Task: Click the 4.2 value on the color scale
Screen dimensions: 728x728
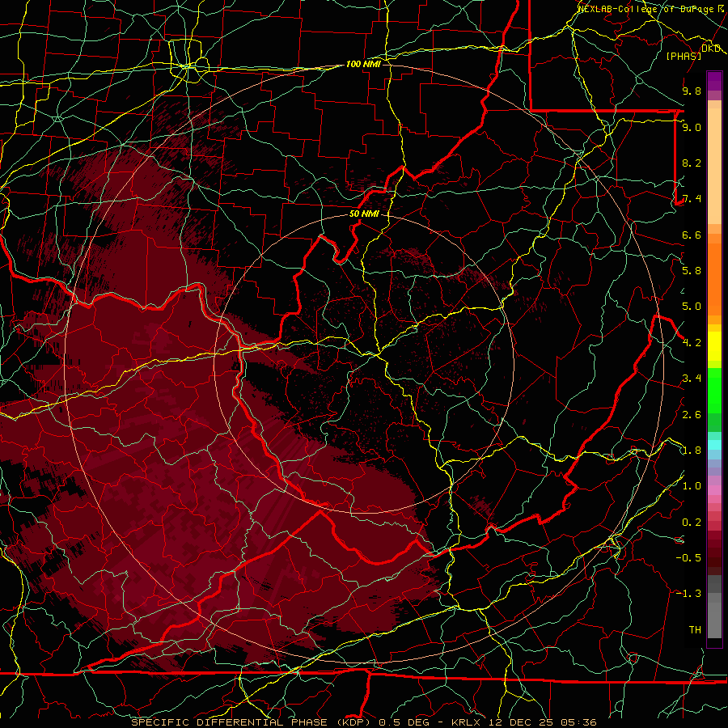Action: pyautogui.click(x=692, y=343)
